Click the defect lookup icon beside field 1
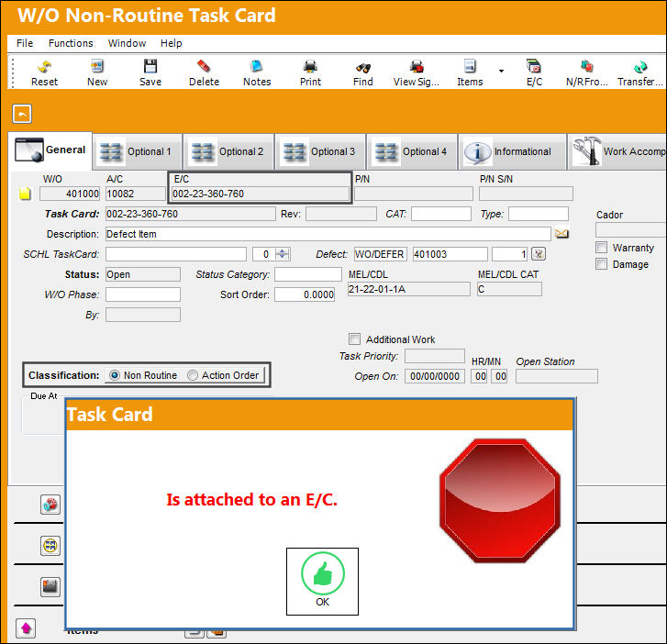Viewport: 667px width, 644px height. pos(539,254)
